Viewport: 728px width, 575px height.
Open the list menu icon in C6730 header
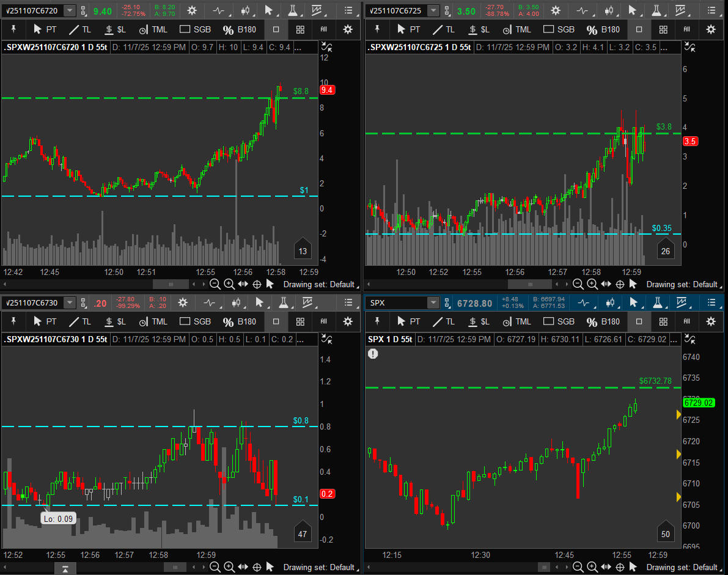(x=348, y=302)
